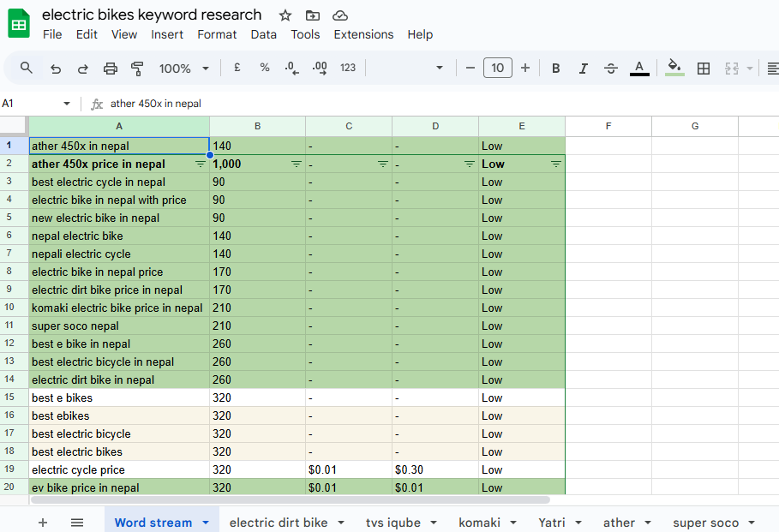Open the all sheets list icon

tap(77, 523)
